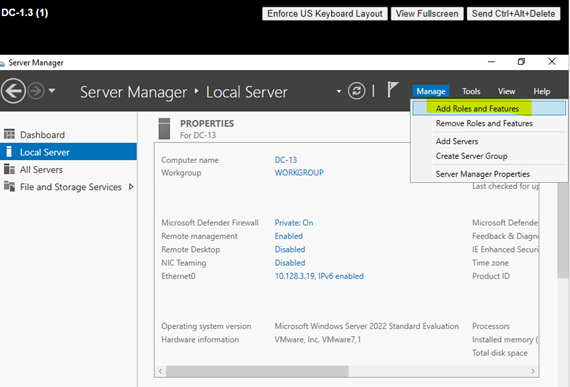Image resolution: width=570 pixels, height=387 pixels.
Task: Click the server Properties tile icon
Action: point(164,129)
